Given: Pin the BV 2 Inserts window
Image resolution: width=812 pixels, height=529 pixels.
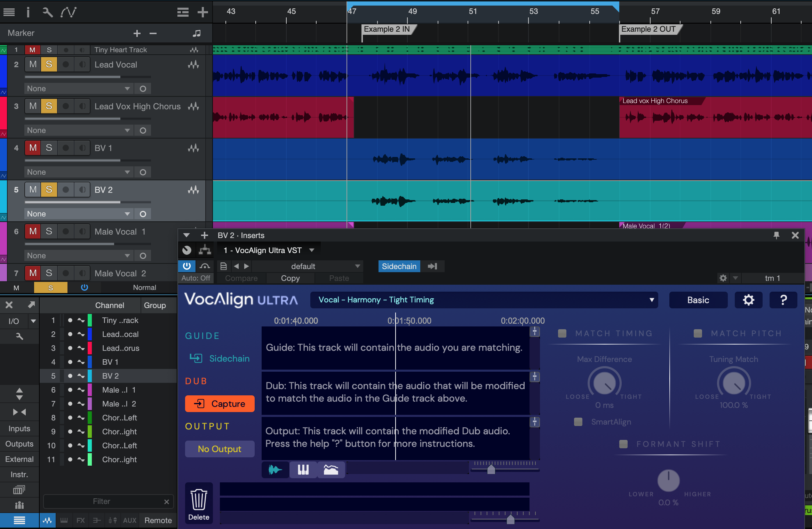Looking at the screenshot, I should point(776,235).
